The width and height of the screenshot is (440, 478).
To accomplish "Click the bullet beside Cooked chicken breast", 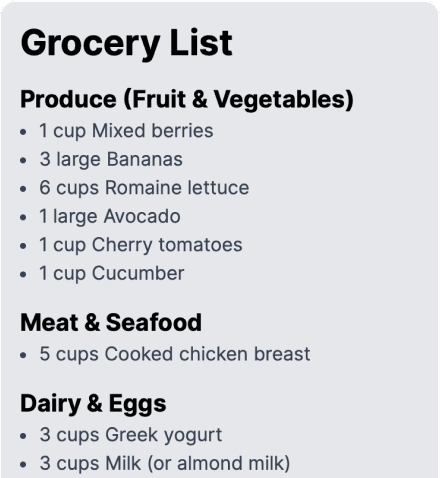I will (x=23, y=355).
